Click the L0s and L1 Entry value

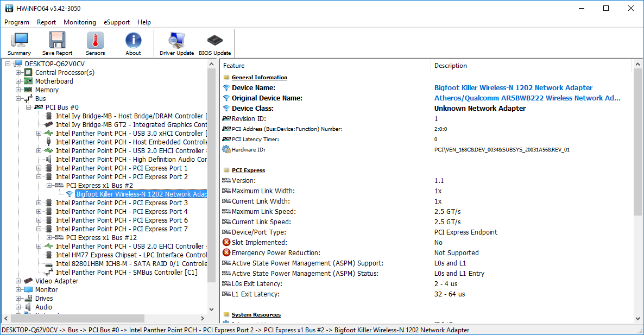tap(459, 274)
